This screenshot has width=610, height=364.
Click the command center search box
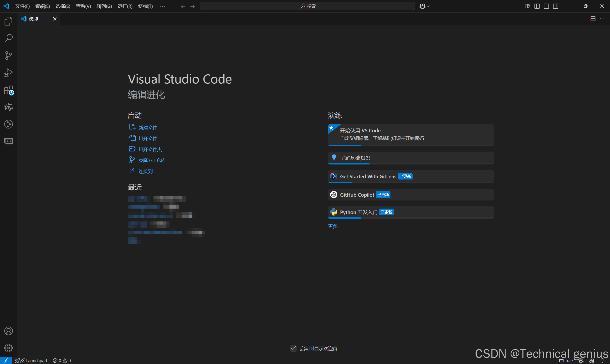pyautogui.click(x=307, y=6)
